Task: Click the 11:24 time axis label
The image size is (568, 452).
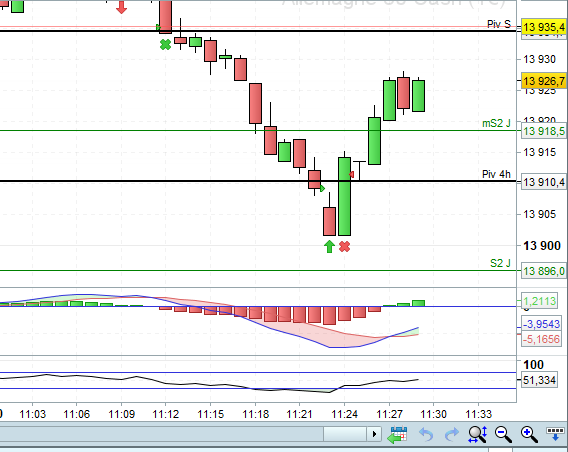Action: [344, 414]
